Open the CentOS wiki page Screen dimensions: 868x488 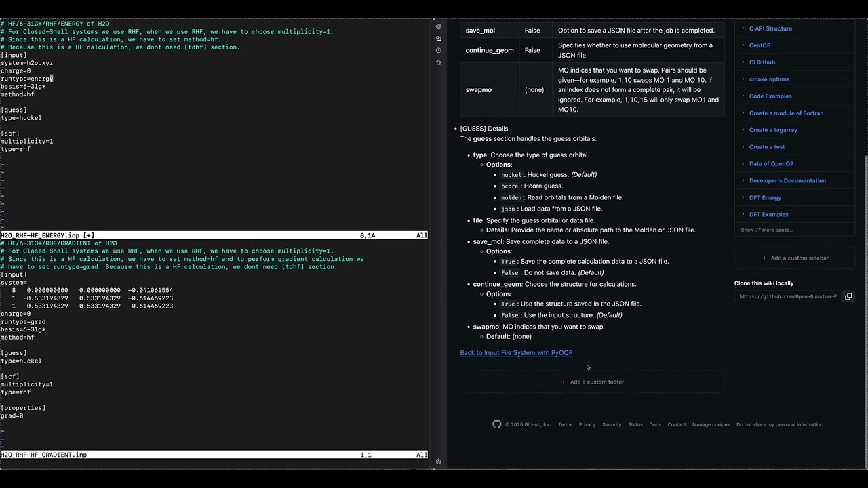[x=759, y=45]
